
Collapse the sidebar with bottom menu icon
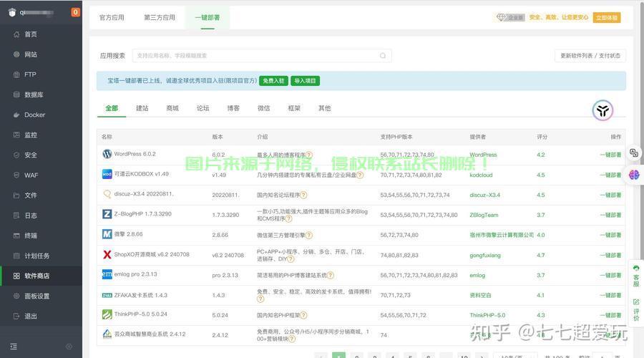click(x=14, y=347)
